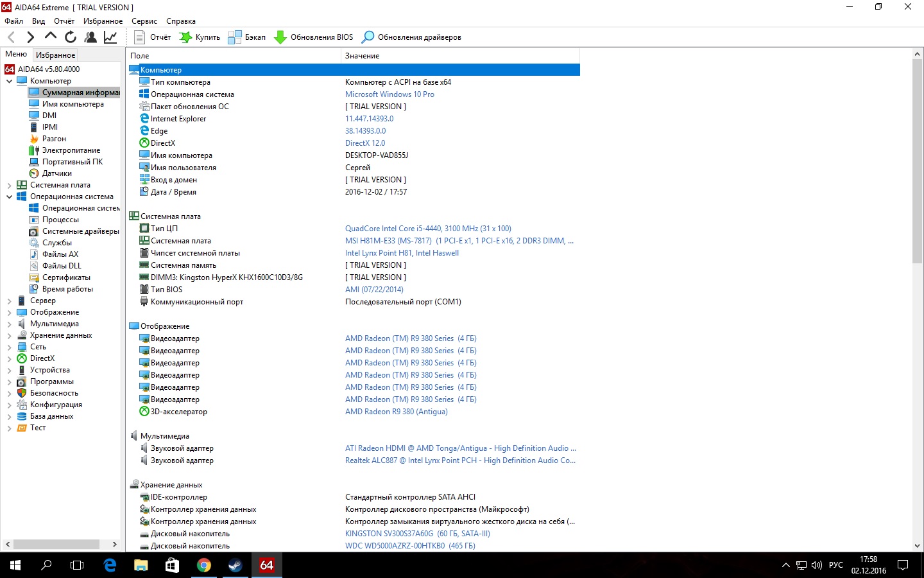This screenshot has width=924, height=578.
Task: Open the Сервис menu
Action: [144, 21]
